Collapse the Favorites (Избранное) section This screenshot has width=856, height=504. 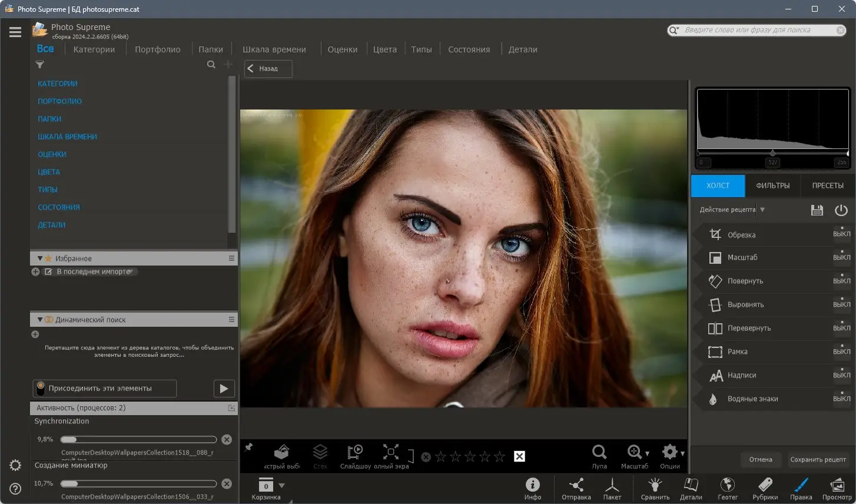[40, 258]
